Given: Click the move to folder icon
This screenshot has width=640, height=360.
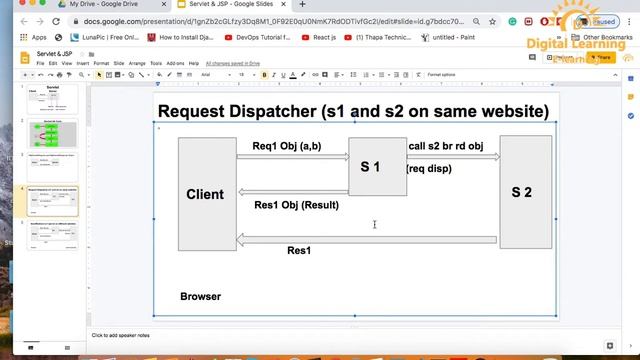Looking at the screenshot, I should point(91,54).
